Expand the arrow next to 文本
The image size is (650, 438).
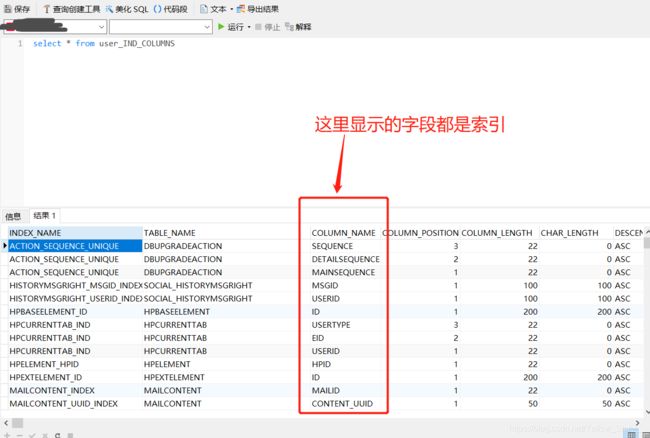click(231, 9)
